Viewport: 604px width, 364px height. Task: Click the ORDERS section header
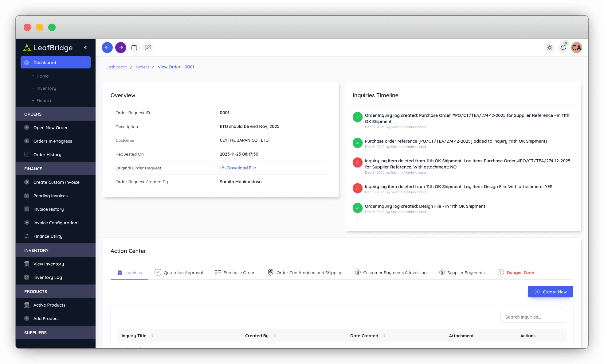(56, 114)
